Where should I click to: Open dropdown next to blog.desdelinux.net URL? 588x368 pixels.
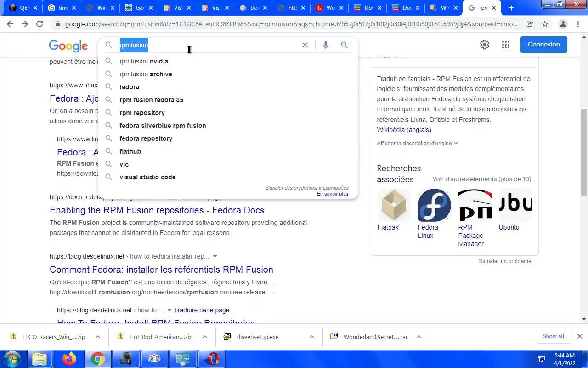click(215, 256)
